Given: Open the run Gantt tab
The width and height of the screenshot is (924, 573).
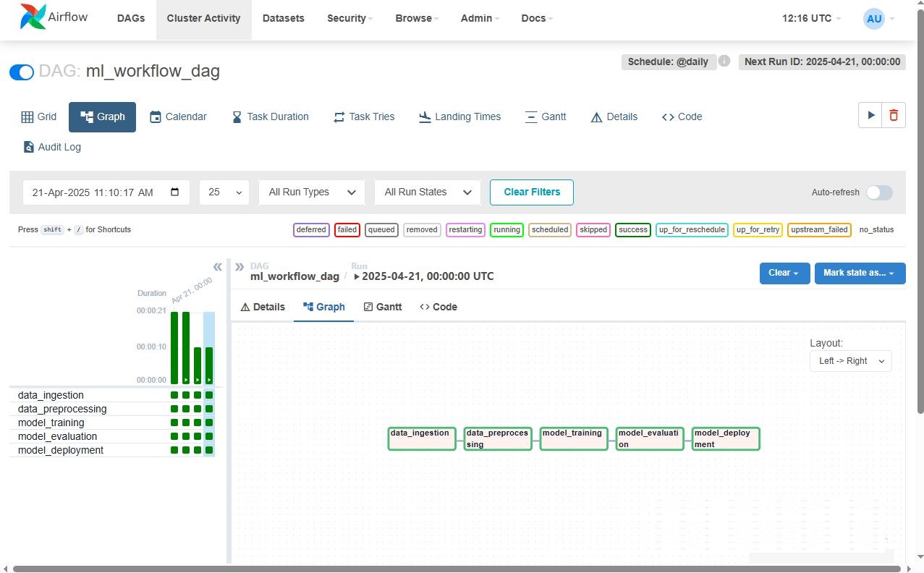Looking at the screenshot, I should 382,307.
